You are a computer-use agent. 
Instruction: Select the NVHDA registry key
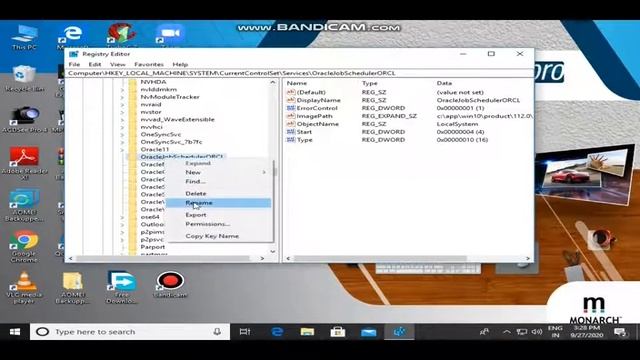pos(153,82)
